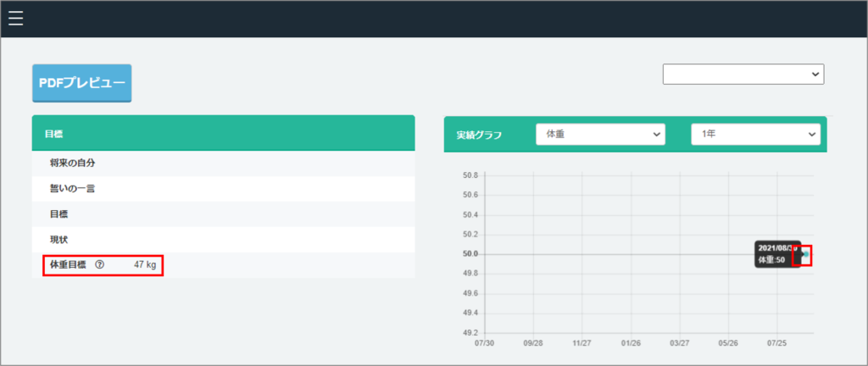868x366 pixels.
Task: Click the green 目標 panel header
Action: pyautogui.click(x=223, y=133)
